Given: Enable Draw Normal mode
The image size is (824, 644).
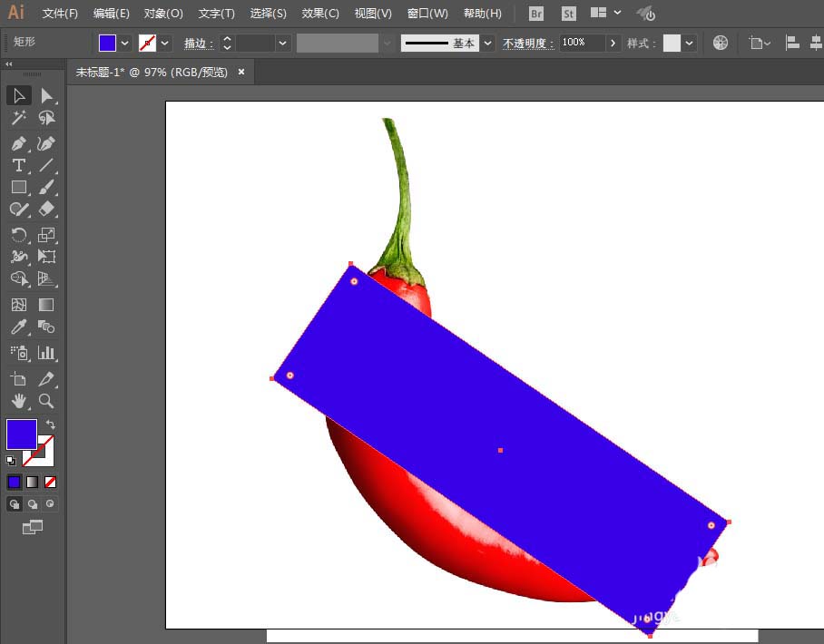Looking at the screenshot, I should [15, 503].
